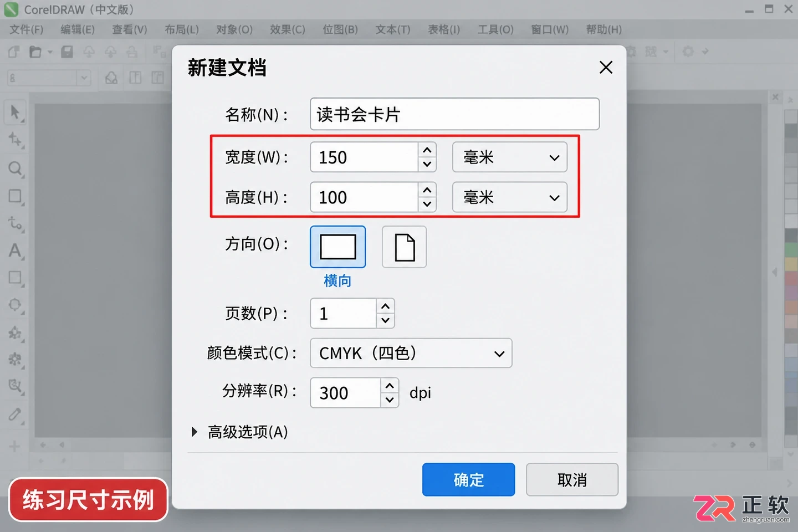Click the resolution field showing 300

tap(346, 392)
